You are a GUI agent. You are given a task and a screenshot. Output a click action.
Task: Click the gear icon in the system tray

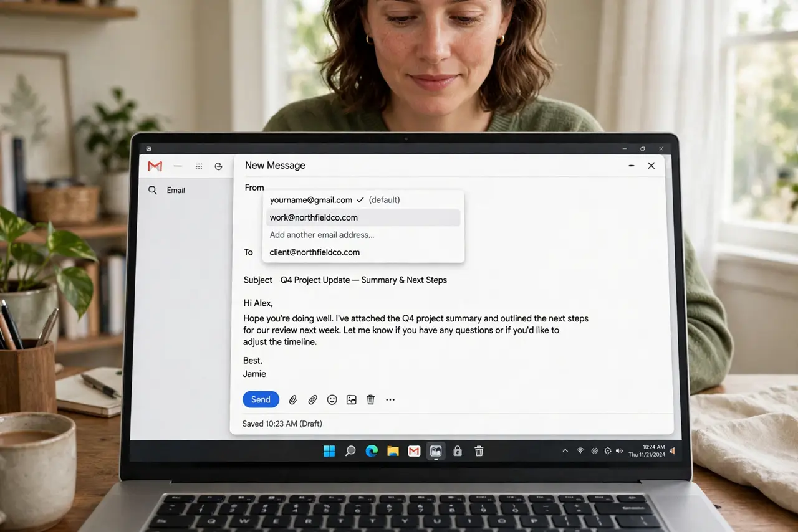click(608, 450)
